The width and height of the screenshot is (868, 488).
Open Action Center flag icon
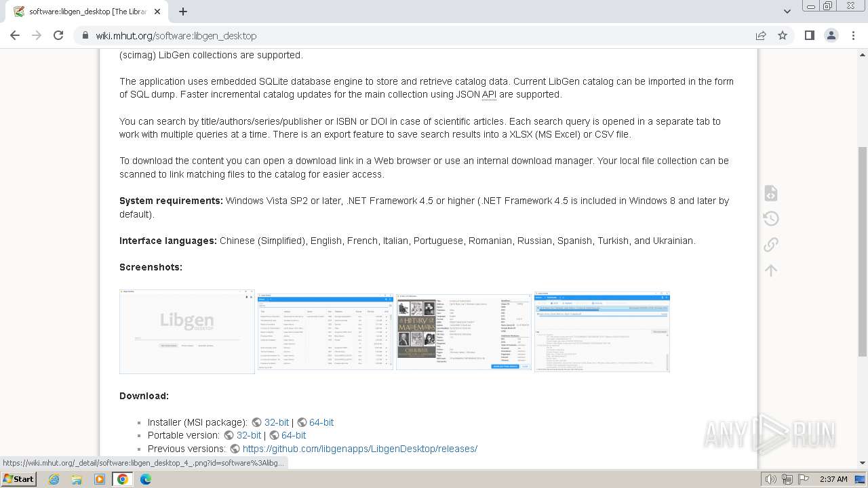click(x=804, y=479)
